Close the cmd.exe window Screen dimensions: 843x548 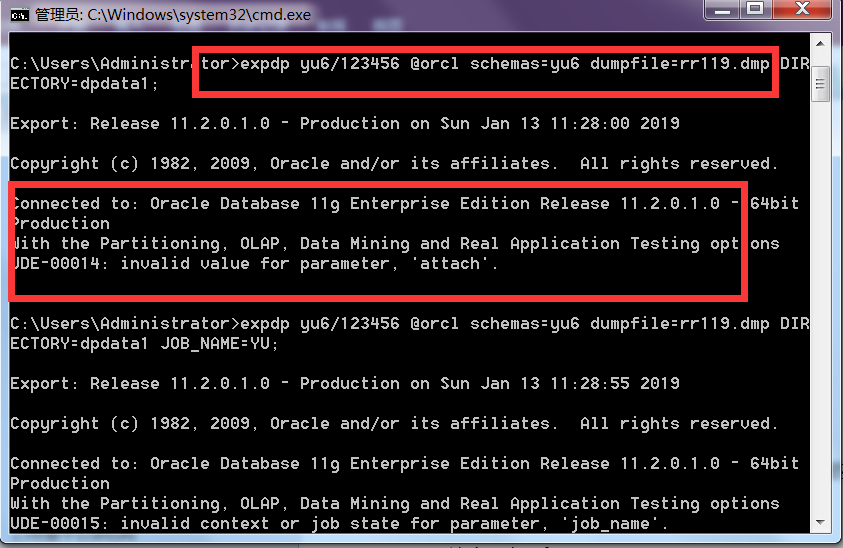803,10
